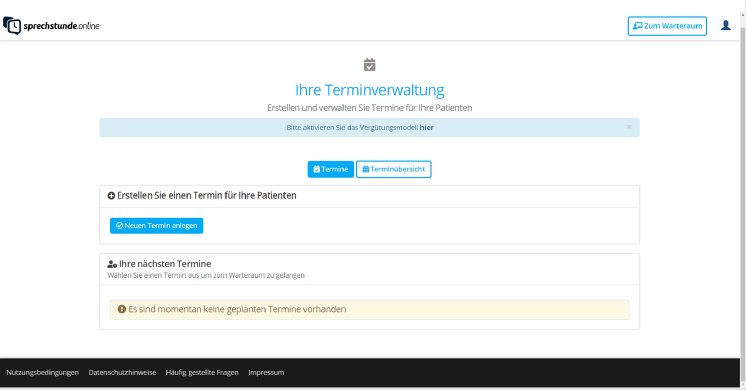Click text 'Wählen Sie einen Termin aus um zum Warteraum zu gelangen'
Image resolution: width=746 pixels, height=390 pixels.
click(x=206, y=275)
